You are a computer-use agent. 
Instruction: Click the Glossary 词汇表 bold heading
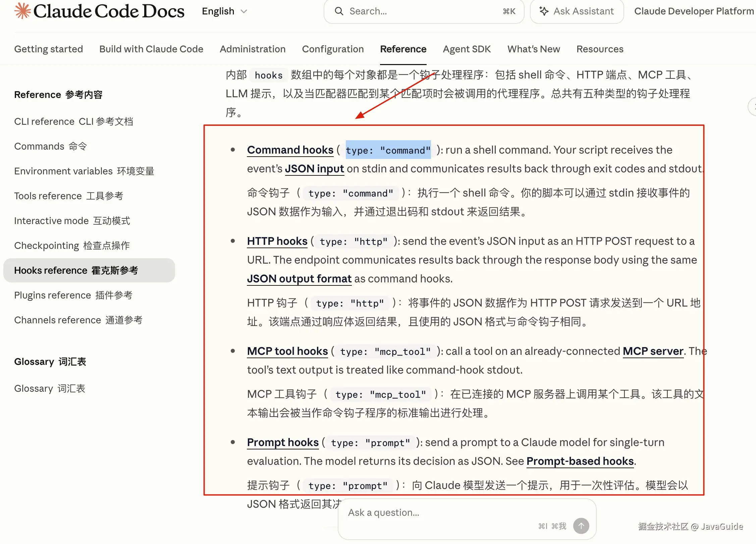pyautogui.click(x=50, y=362)
